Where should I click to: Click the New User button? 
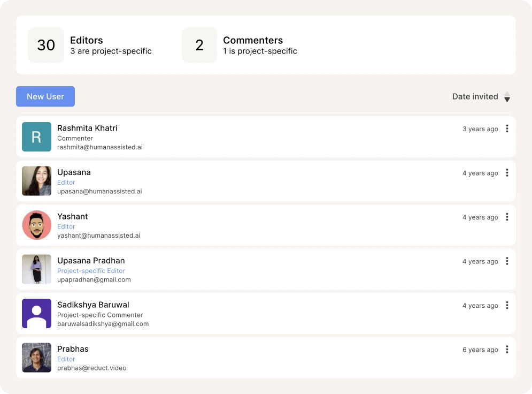(x=45, y=96)
